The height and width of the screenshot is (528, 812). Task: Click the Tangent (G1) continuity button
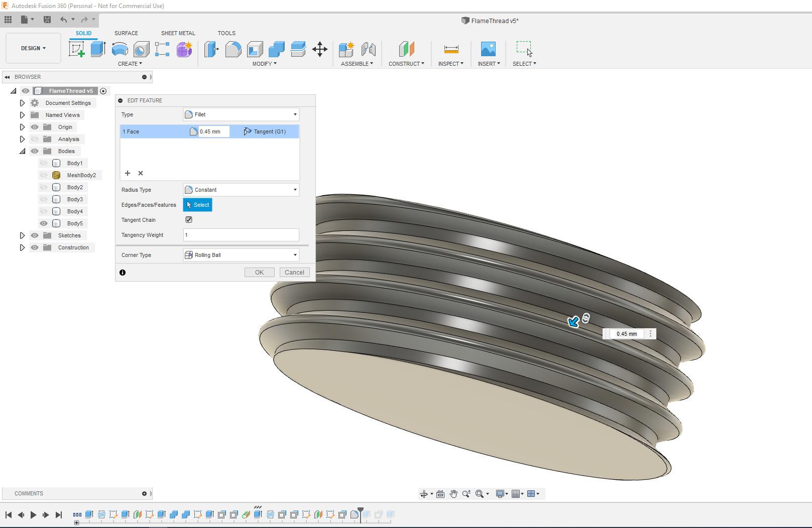click(x=265, y=131)
